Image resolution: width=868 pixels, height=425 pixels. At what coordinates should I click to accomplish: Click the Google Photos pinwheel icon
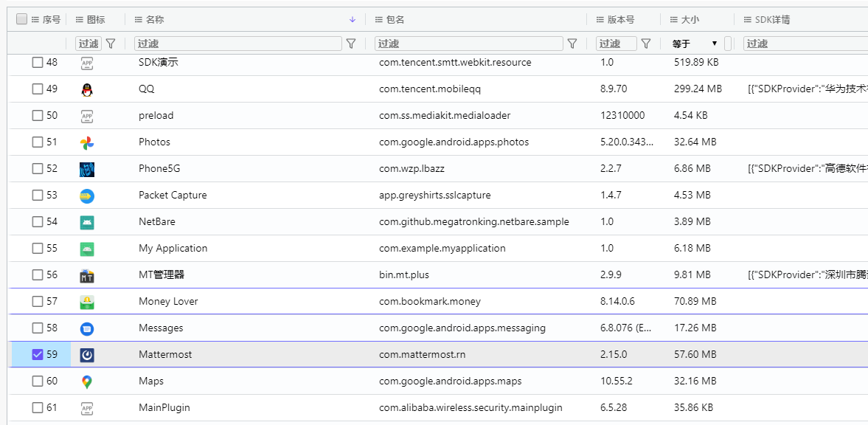(x=87, y=142)
